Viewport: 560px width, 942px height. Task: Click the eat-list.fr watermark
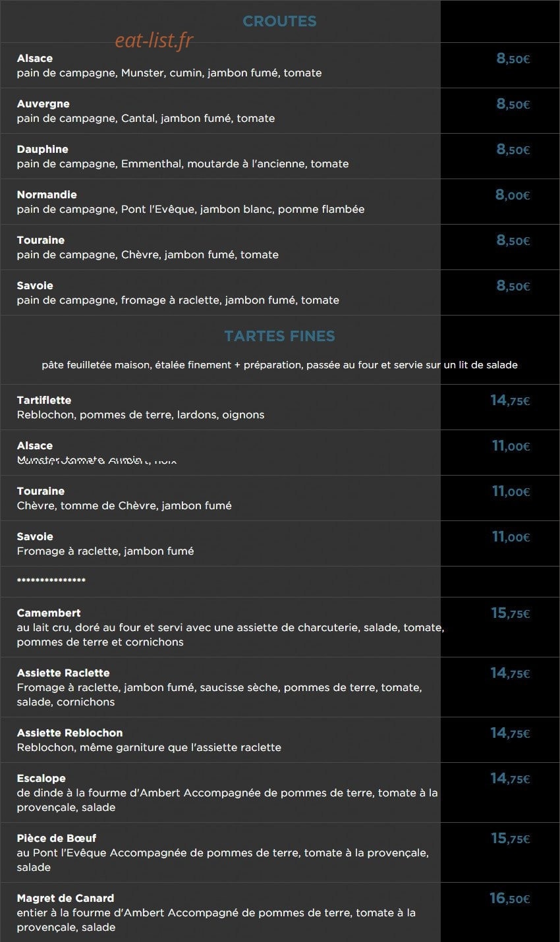coord(154,41)
